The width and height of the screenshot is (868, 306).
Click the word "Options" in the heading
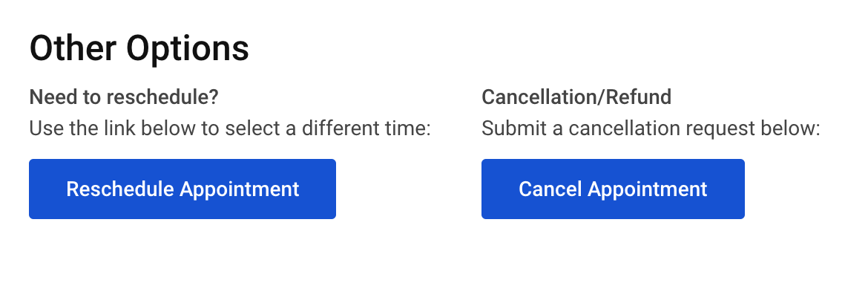188,49
